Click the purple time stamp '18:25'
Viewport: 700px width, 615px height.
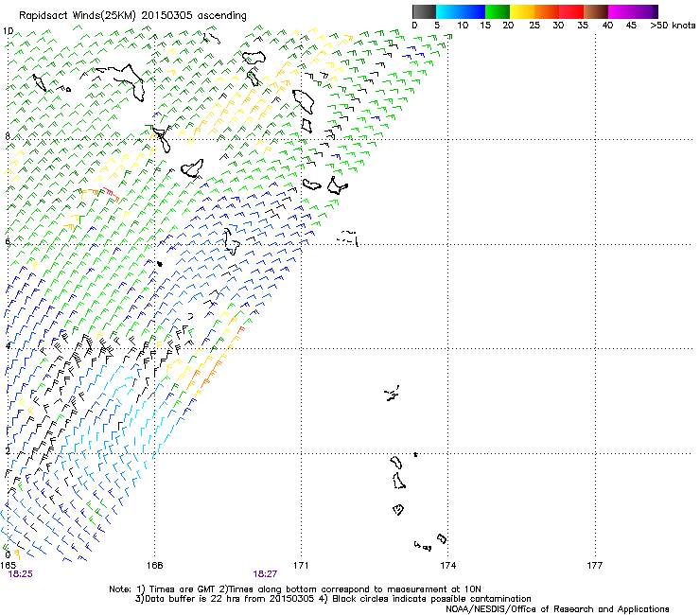point(21,574)
